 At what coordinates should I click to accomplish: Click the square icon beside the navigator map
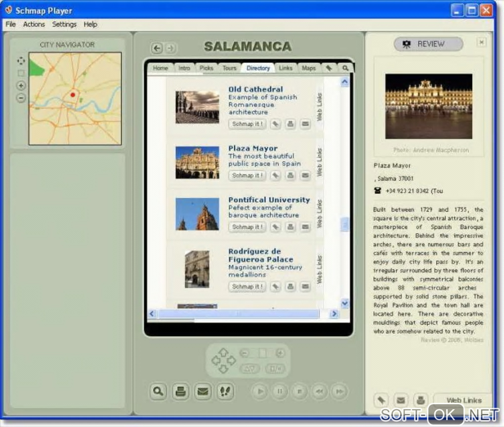click(x=21, y=73)
